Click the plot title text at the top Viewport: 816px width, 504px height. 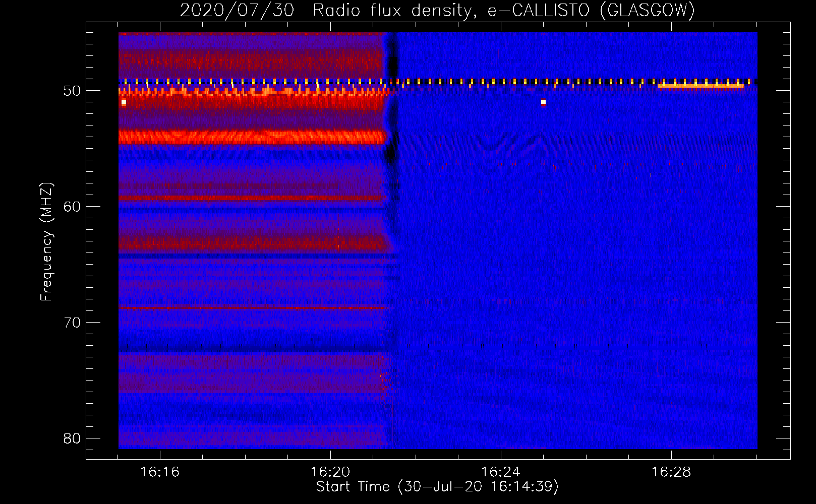click(x=437, y=10)
